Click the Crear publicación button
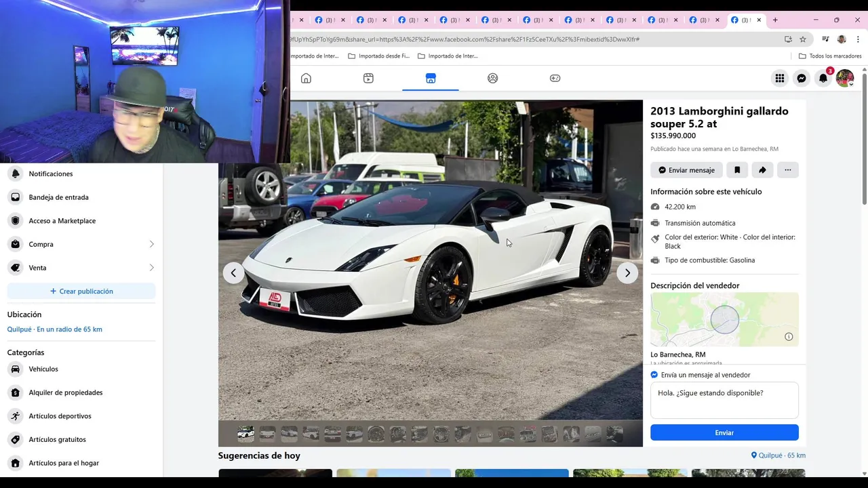Viewport: 868px width, 488px height. [x=81, y=291]
